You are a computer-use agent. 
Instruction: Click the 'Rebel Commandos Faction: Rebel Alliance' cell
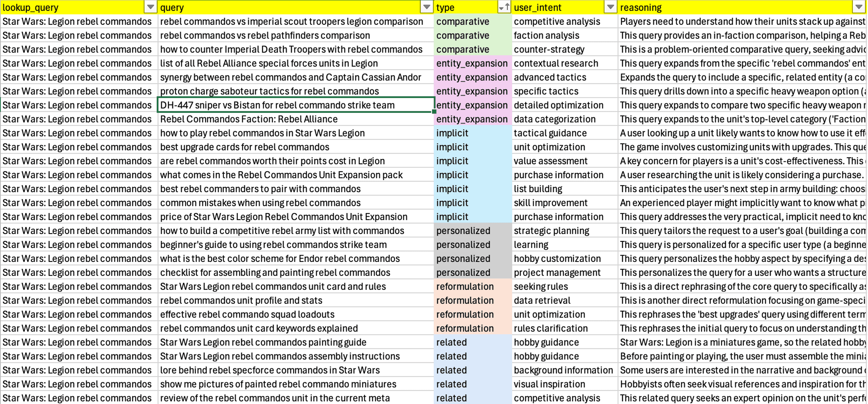click(296, 119)
